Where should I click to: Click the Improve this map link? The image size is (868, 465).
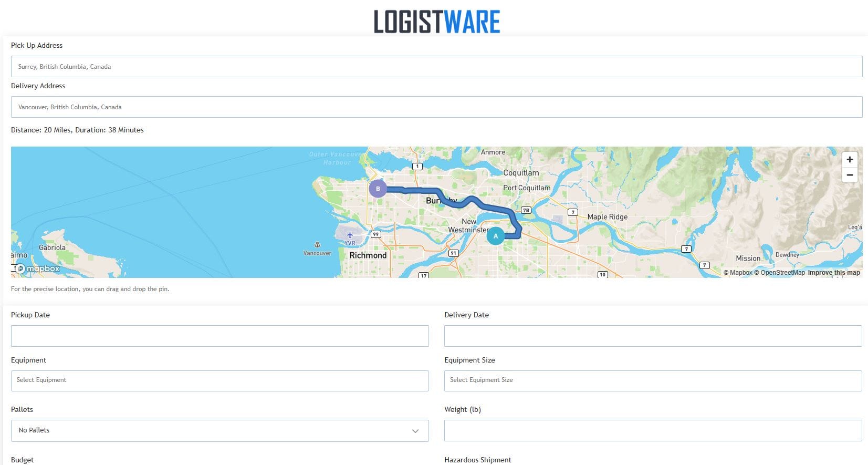833,273
